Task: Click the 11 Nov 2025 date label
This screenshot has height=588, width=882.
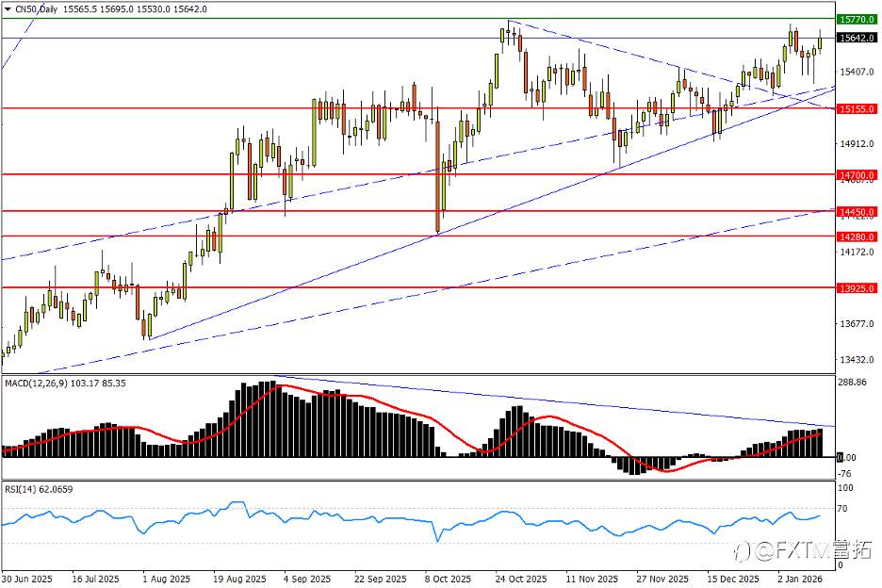Action: click(592, 579)
